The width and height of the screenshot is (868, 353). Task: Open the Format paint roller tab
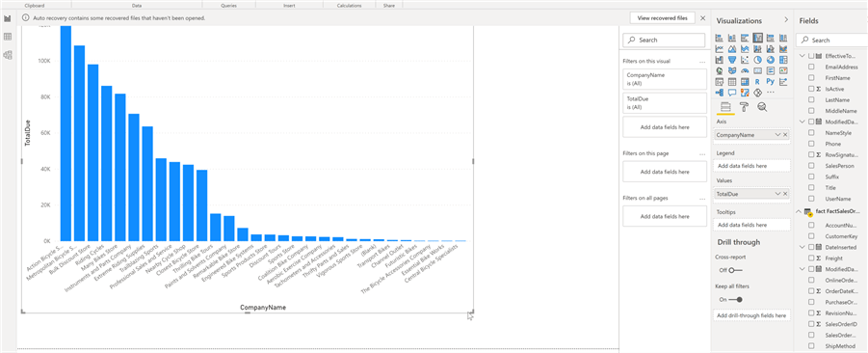coord(745,107)
